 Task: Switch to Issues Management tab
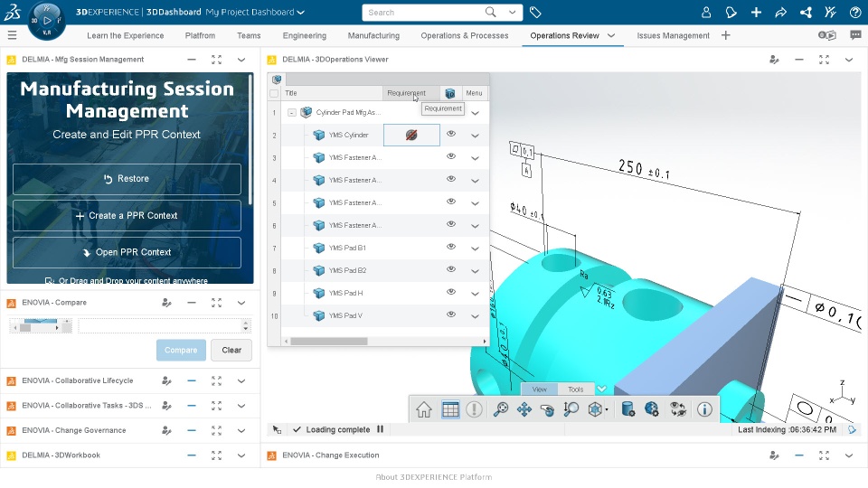(673, 35)
